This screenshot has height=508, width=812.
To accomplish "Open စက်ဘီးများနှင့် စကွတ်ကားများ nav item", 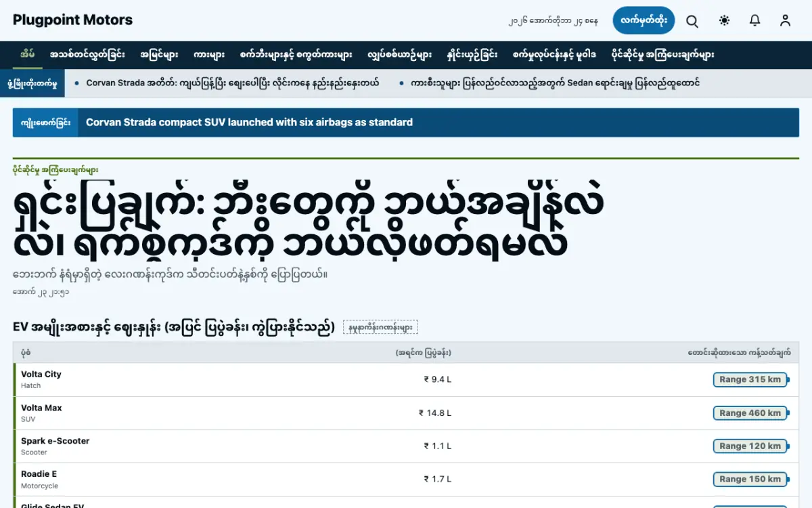I will [x=296, y=54].
